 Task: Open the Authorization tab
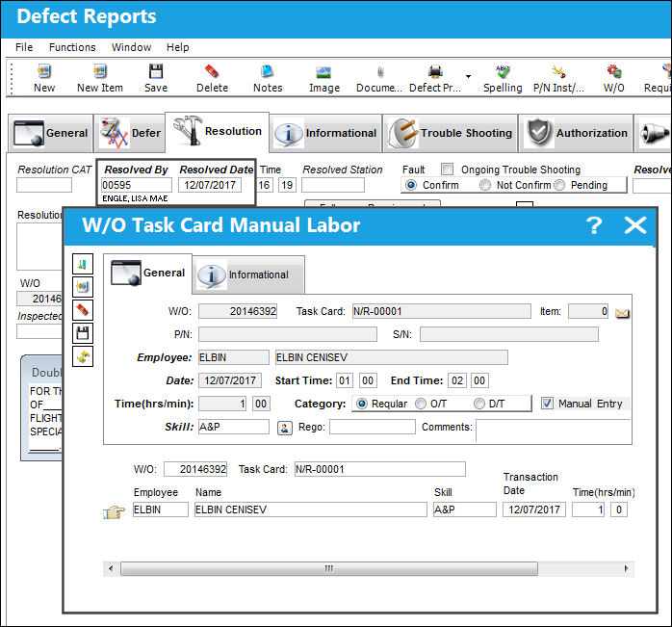[576, 133]
